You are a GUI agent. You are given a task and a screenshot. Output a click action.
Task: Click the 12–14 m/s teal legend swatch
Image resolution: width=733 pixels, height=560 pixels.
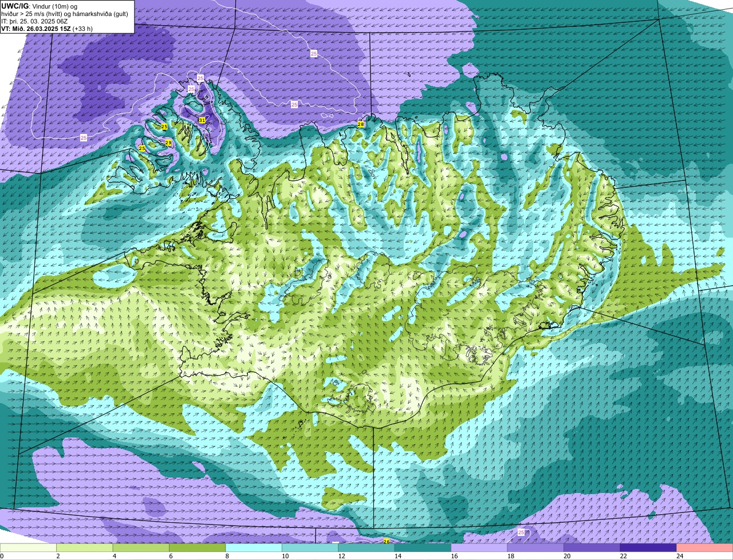tap(366, 547)
